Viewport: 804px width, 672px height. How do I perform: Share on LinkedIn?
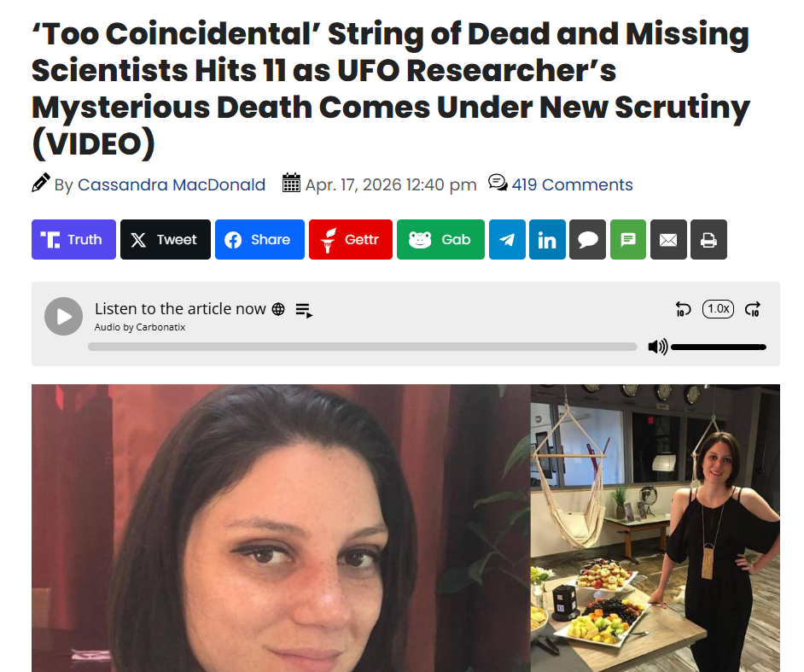[x=547, y=240]
